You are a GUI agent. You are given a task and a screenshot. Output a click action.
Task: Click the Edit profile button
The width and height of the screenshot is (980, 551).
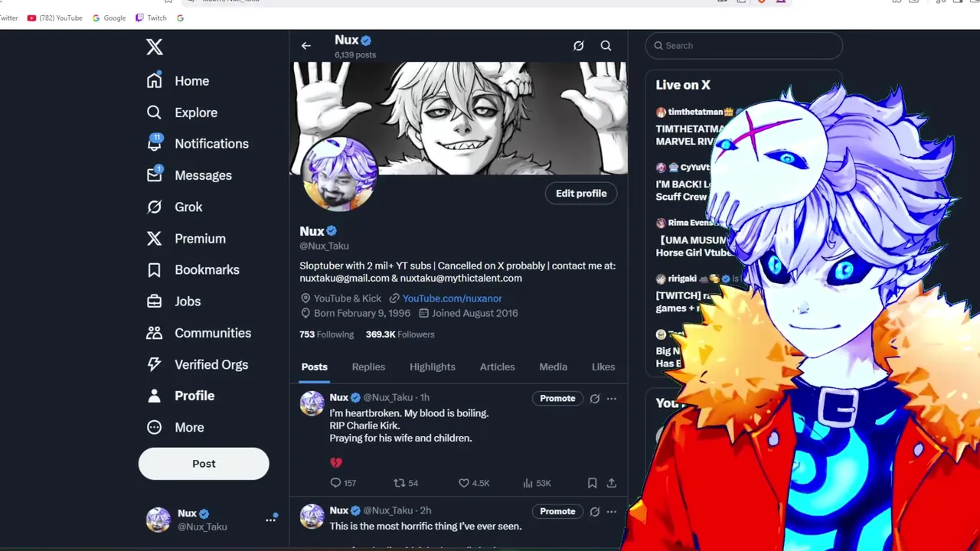[x=581, y=194]
